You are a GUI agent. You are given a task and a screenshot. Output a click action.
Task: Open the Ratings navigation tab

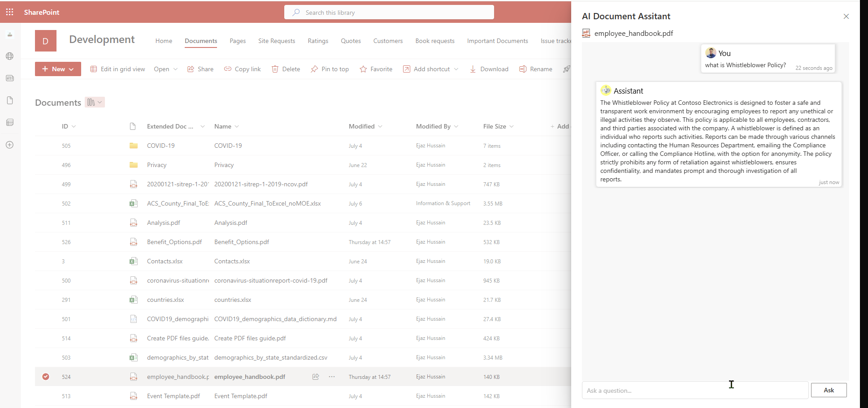coord(318,41)
